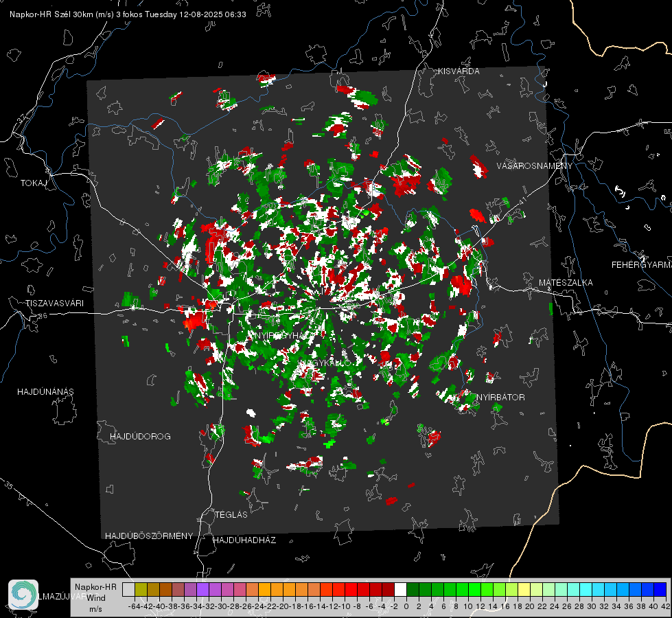This screenshot has width=672, height=618.
Task: Click the 0 value on the legend scale
Action: point(406,606)
